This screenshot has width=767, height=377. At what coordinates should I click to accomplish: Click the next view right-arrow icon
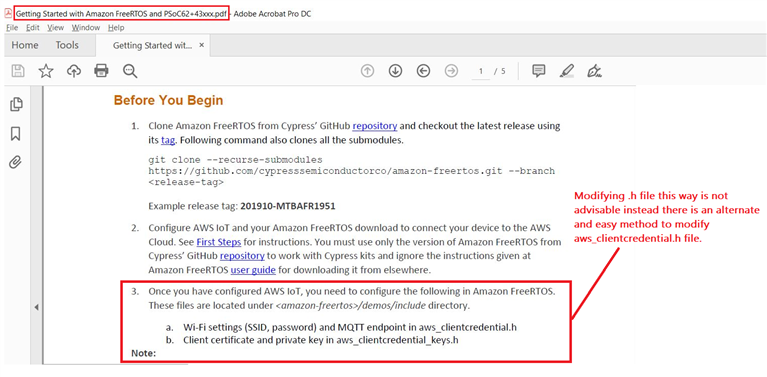click(451, 71)
